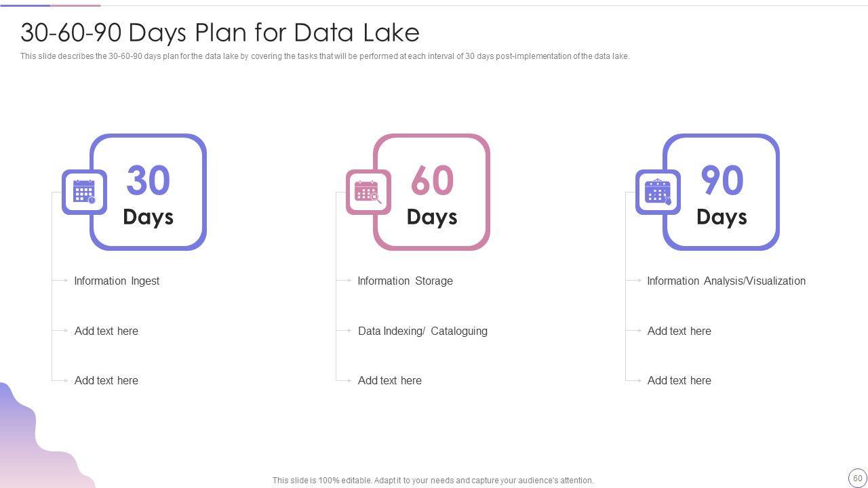Click the "This slide is 100% editable" footer text
868x488 pixels.
point(433,481)
